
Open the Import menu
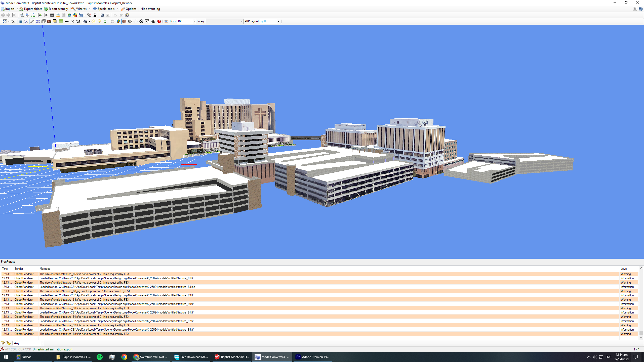pyautogui.click(x=10, y=9)
